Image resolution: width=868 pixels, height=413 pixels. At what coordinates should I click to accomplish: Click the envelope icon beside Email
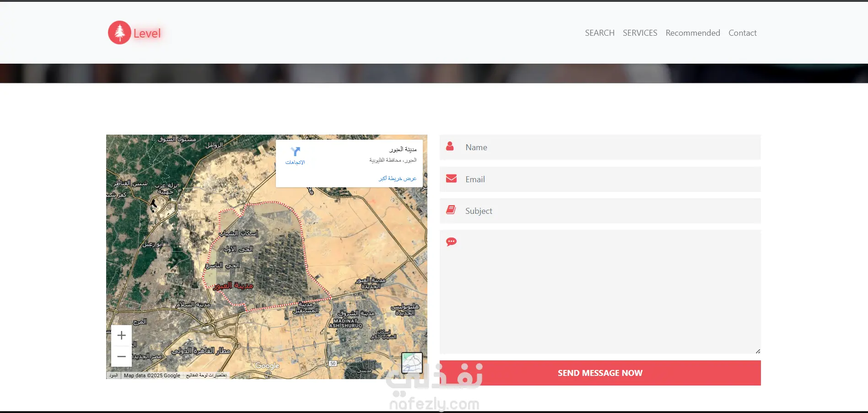pyautogui.click(x=451, y=179)
